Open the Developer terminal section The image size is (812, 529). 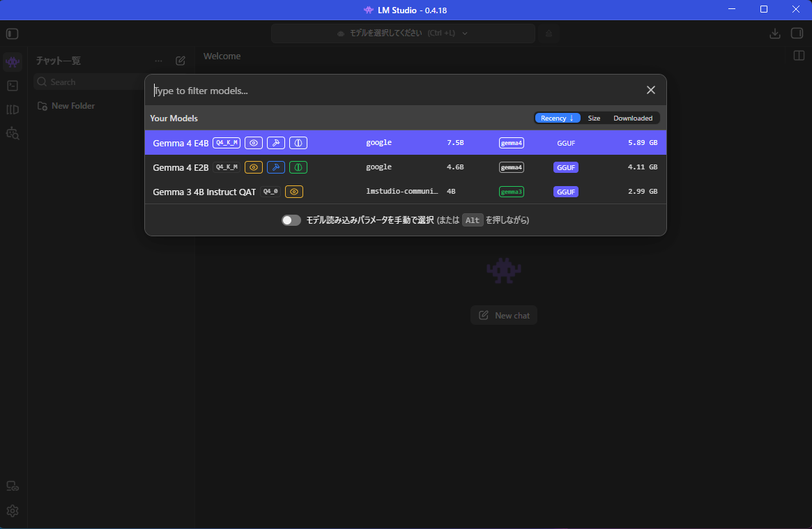[x=13, y=86]
